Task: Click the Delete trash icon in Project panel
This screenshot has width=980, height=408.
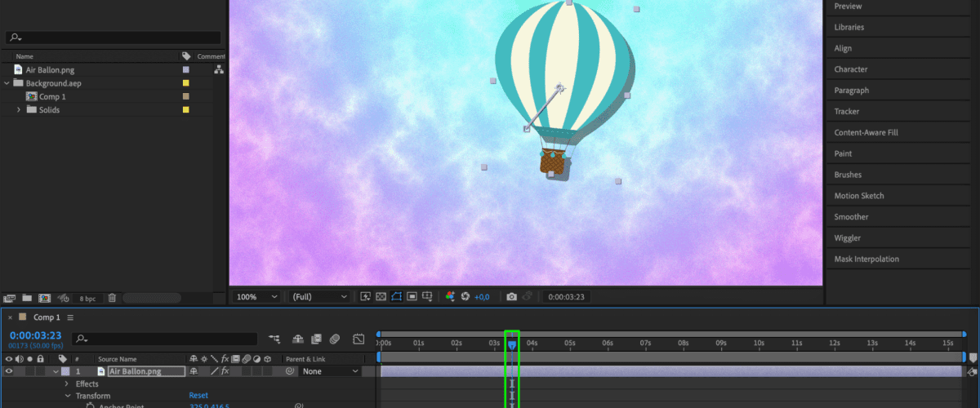Action: coord(112,299)
